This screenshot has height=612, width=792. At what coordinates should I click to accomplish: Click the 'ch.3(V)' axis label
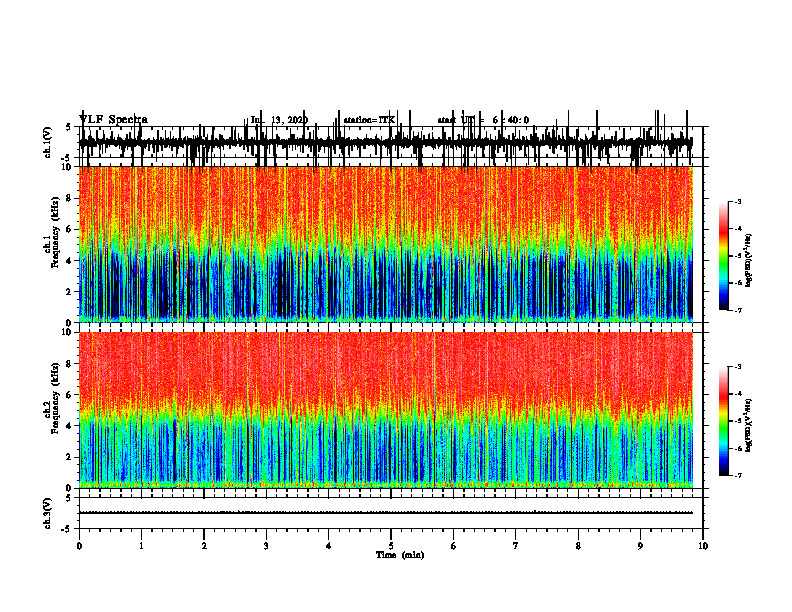[x=48, y=513]
